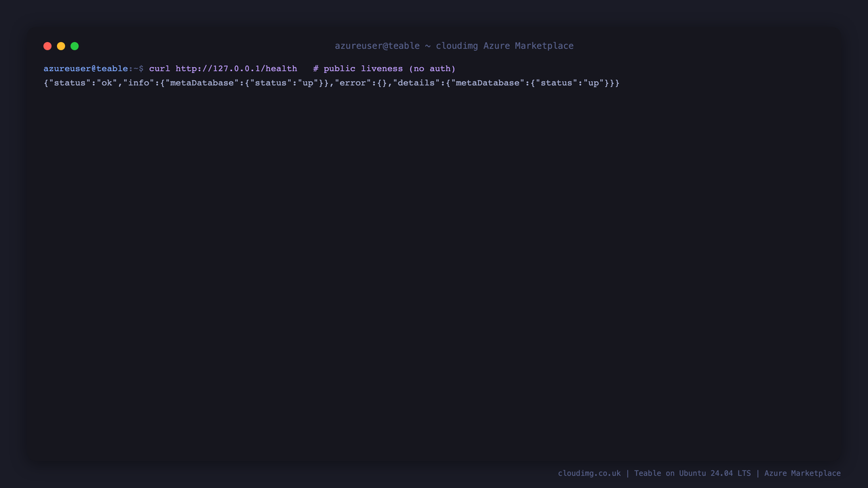
Task: Click the "error":{} JSON field
Action: [x=361, y=83]
